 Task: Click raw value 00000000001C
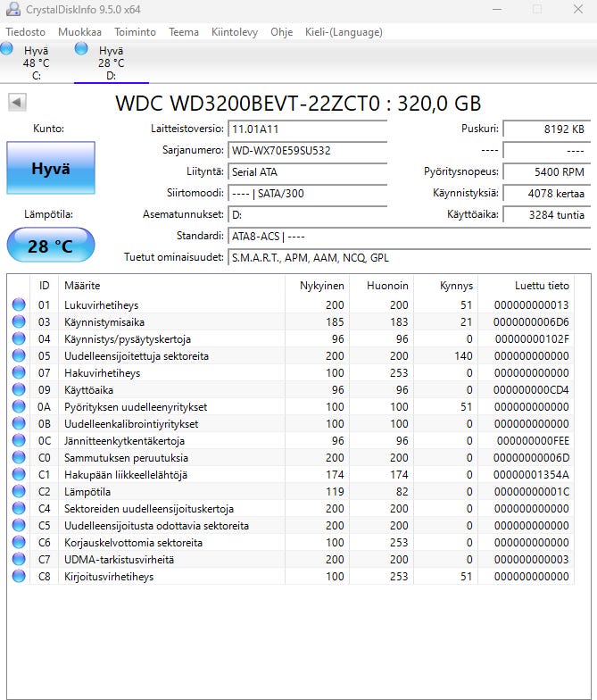[532, 491]
